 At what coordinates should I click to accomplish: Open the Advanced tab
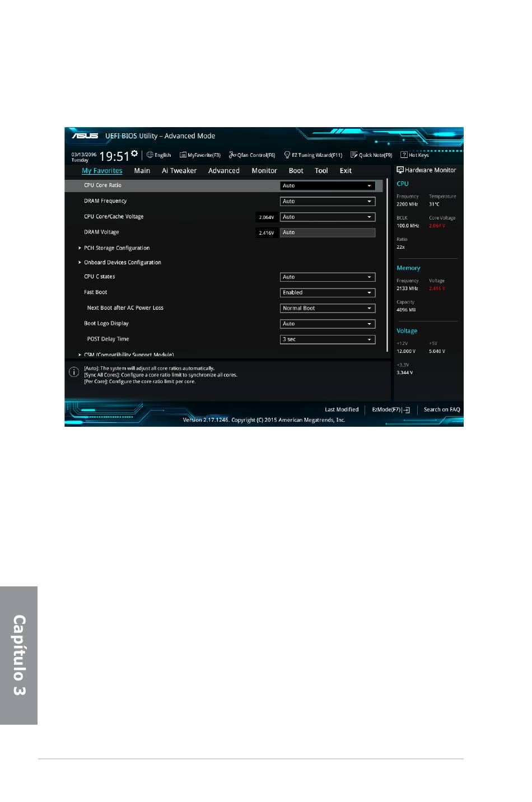tap(224, 171)
